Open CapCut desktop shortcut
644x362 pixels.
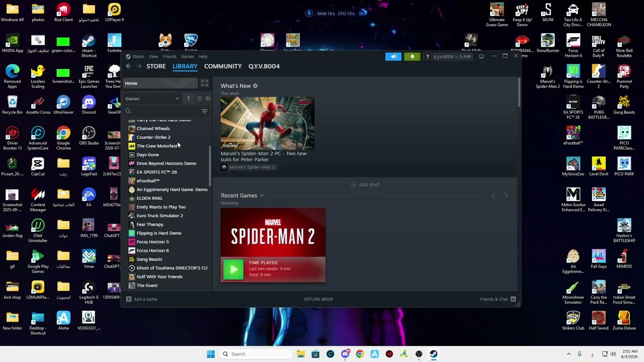38,166
